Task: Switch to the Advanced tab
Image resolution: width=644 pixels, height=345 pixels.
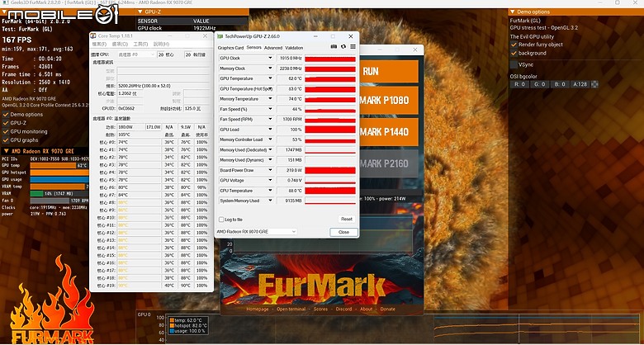Action: click(x=273, y=48)
